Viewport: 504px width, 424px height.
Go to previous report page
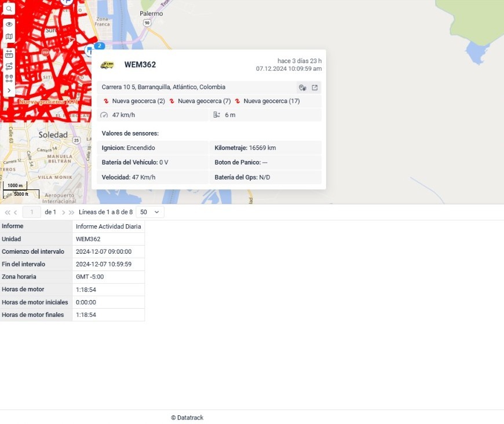16,213
